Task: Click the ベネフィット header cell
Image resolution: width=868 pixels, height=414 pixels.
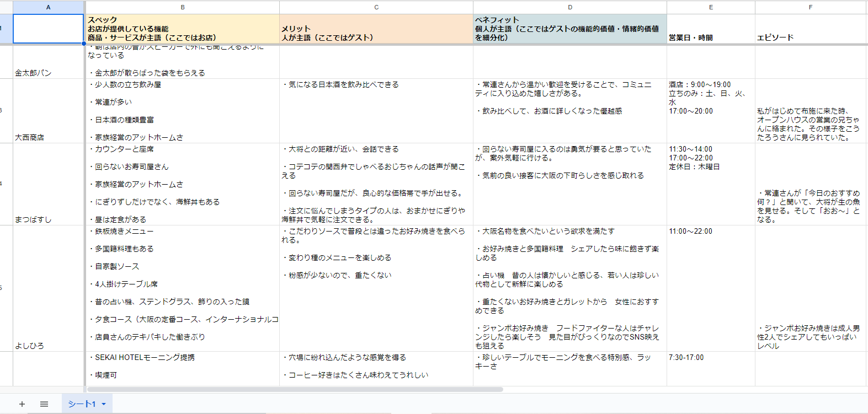Action: pos(570,29)
